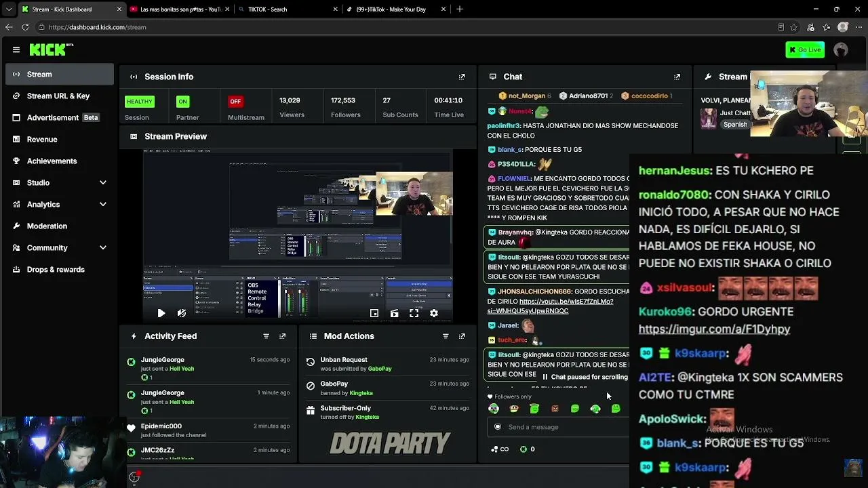Pop out the Session Info panel
This screenshot has width=868, height=488.
(462, 77)
